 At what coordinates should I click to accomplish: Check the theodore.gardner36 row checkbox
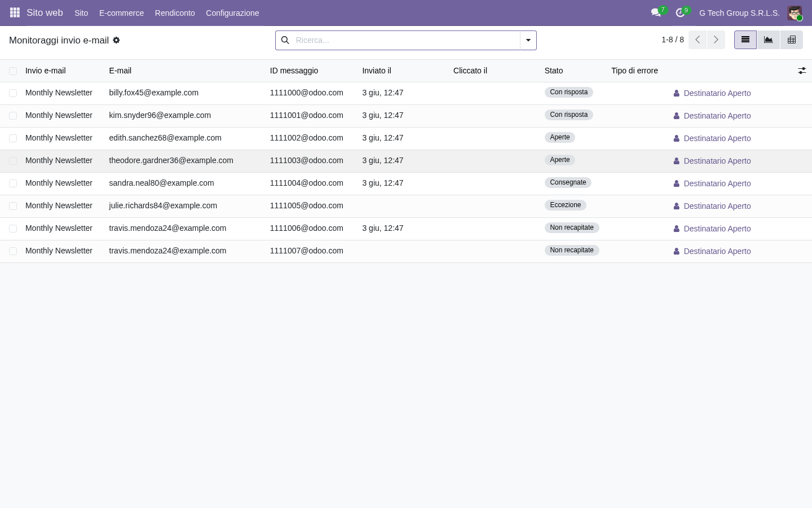point(13,161)
